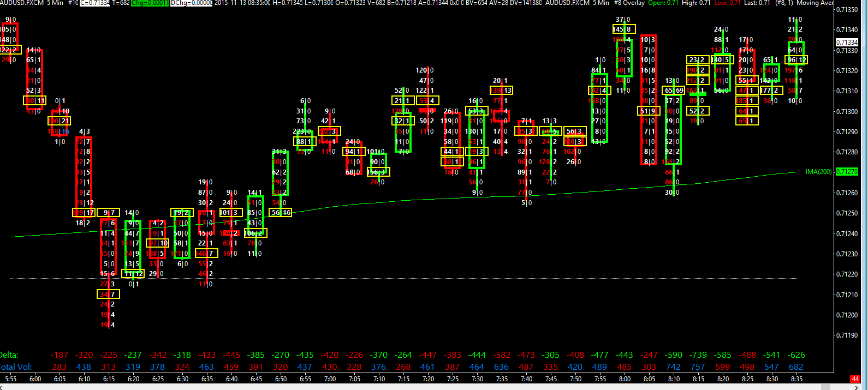The width and height of the screenshot is (868, 390).
Task: Click the Total Vol row label
Action: click(16, 367)
